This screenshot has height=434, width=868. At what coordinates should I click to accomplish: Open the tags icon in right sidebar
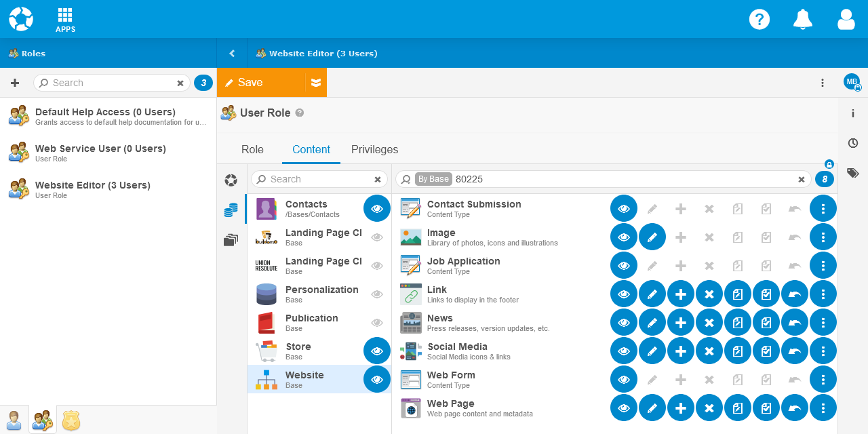853,173
